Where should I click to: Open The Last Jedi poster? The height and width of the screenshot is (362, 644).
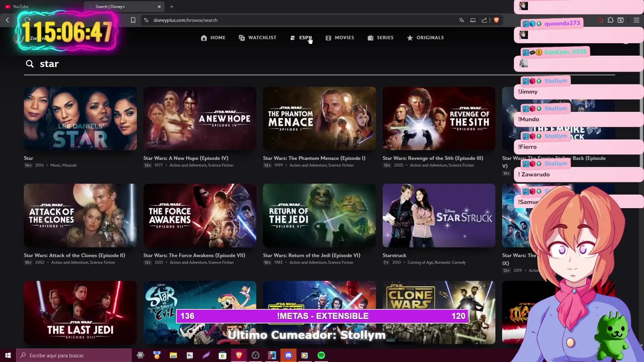click(x=80, y=313)
